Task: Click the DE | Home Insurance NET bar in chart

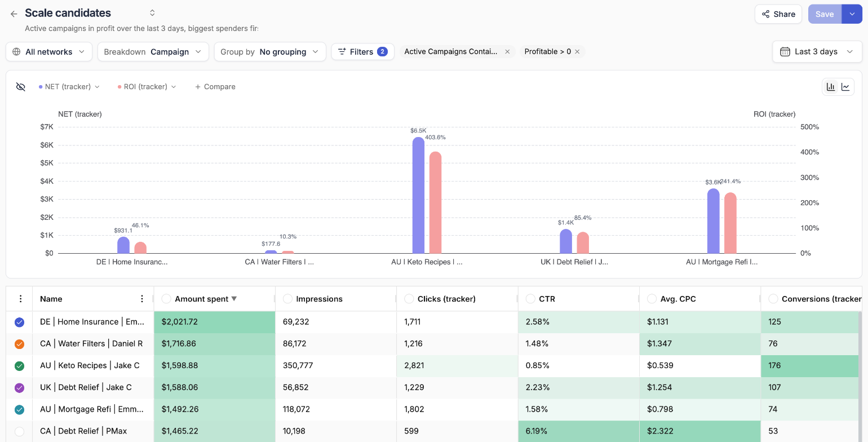Action: coord(123,245)
